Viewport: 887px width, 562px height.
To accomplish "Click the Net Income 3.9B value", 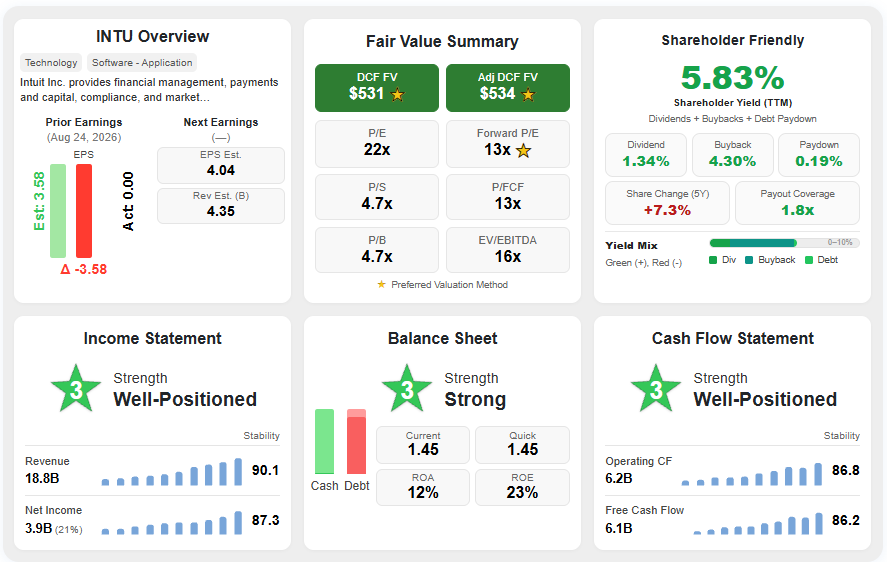I will [x=38, y=528].
